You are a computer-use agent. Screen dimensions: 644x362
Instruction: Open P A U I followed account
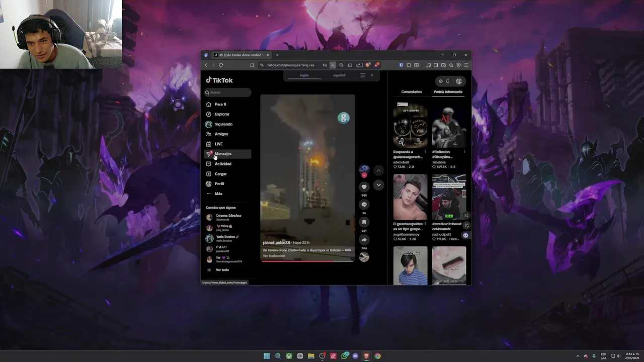(x=227, y=249)
